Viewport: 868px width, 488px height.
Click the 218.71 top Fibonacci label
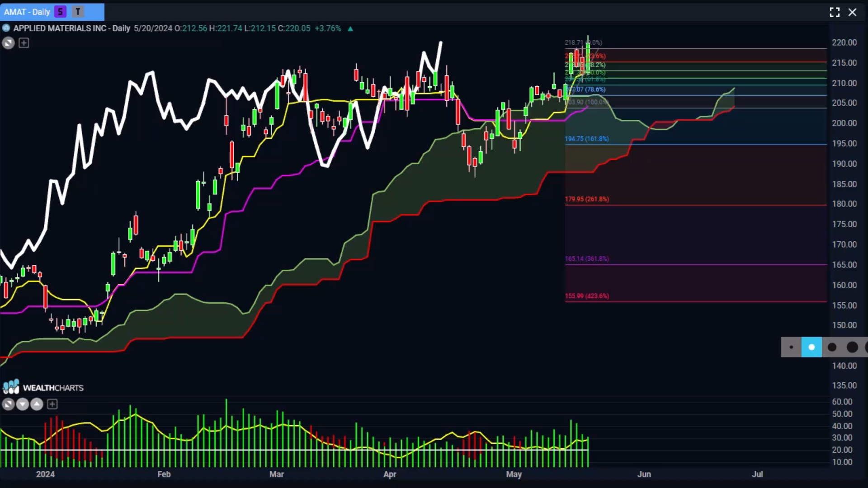point(583,42)
